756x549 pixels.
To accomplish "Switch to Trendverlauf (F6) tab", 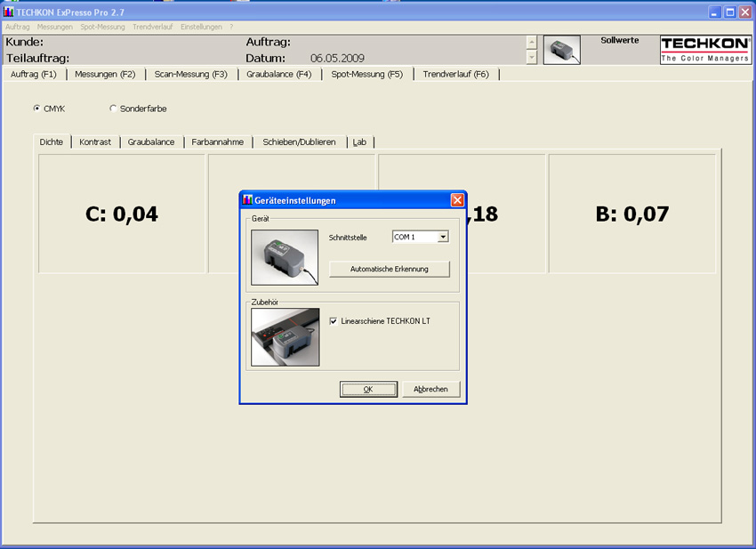I will [x=456, y=74].
